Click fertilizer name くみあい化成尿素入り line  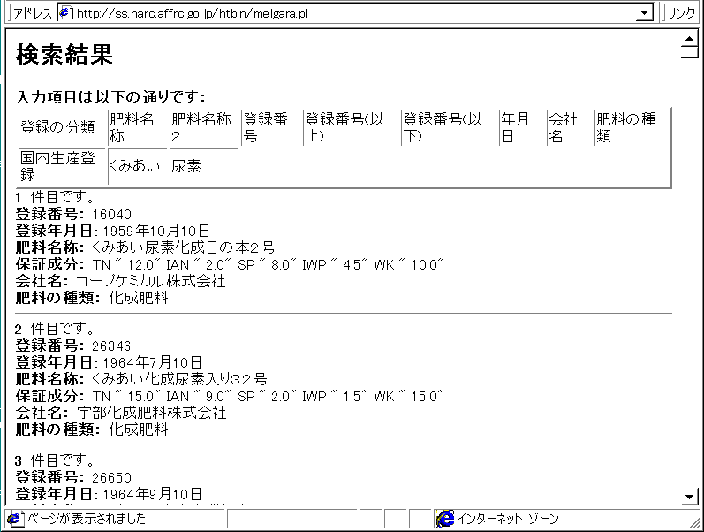[141, 379]
